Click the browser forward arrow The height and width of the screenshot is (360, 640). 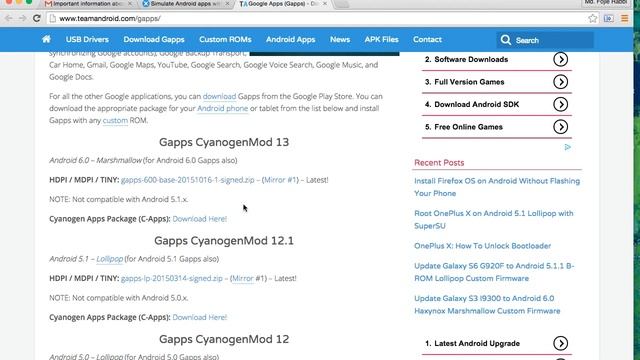coord(22,18)
